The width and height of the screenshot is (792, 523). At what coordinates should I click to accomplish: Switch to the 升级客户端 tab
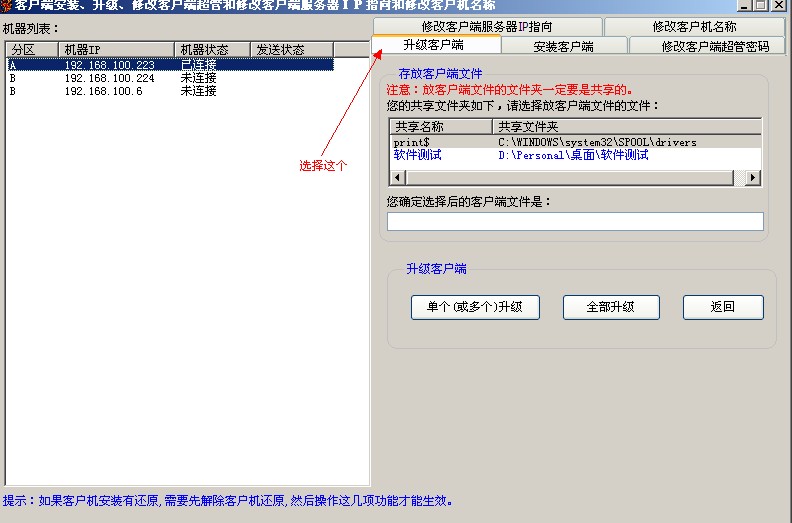coord(436,45)
